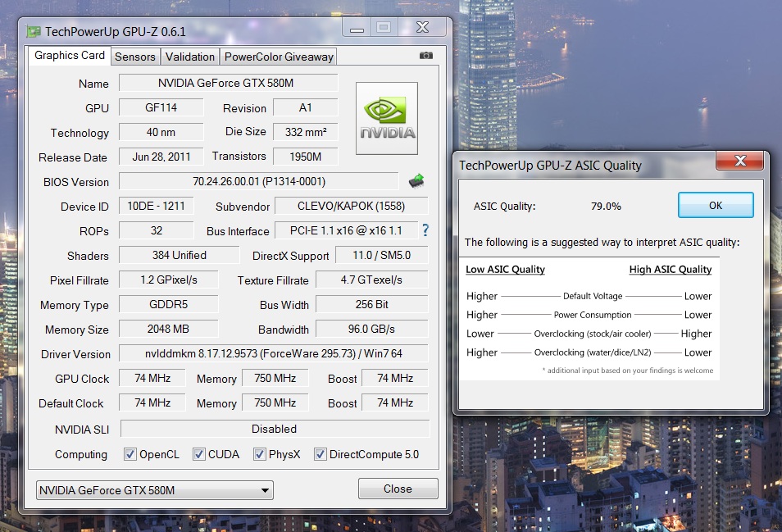Select the Memory Type field GDDR5
The image size is (782, 532).
coord(169,304)
